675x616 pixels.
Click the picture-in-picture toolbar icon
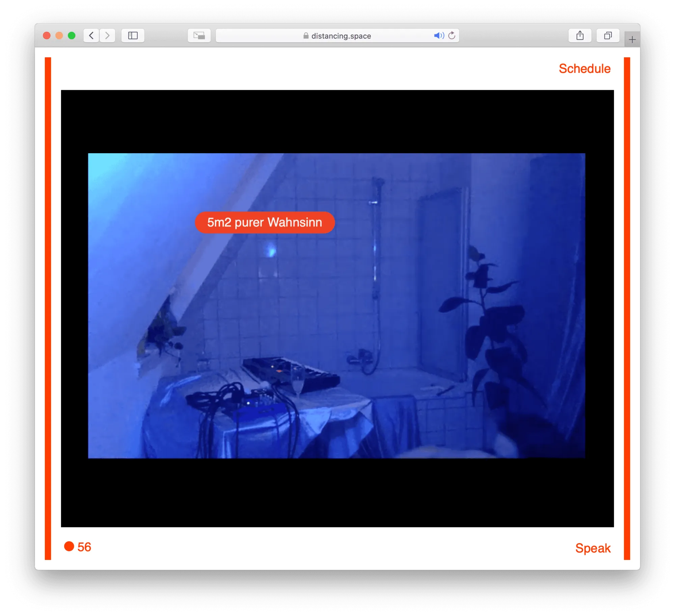(x=199, y=35)
